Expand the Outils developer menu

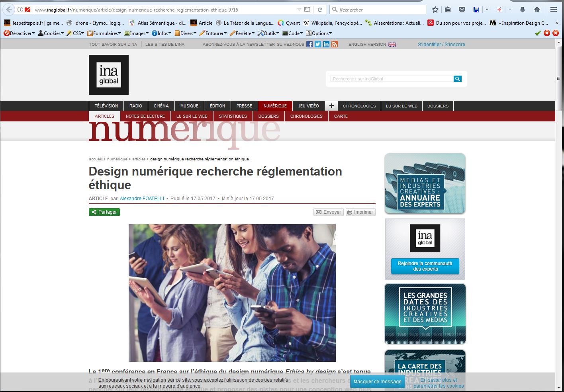[x=268, y=33]
